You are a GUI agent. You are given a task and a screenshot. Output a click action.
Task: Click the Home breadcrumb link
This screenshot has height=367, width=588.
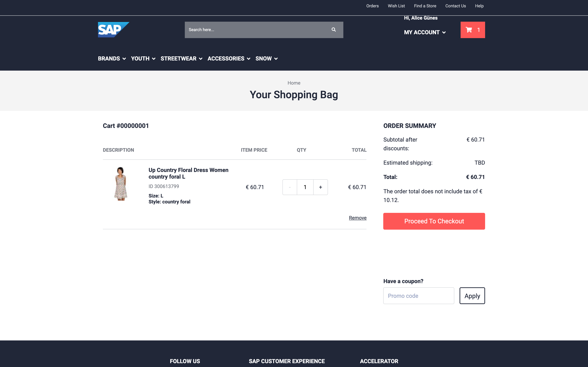click(294, 83)
